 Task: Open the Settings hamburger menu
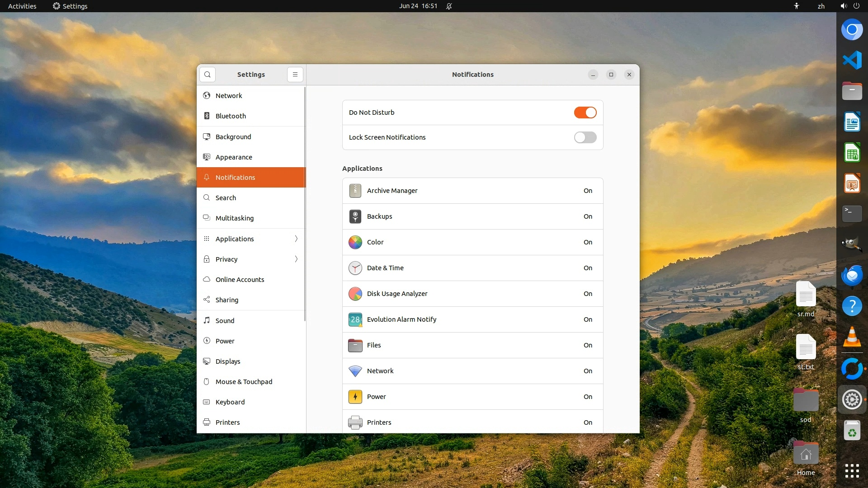(x=295, y=75)
